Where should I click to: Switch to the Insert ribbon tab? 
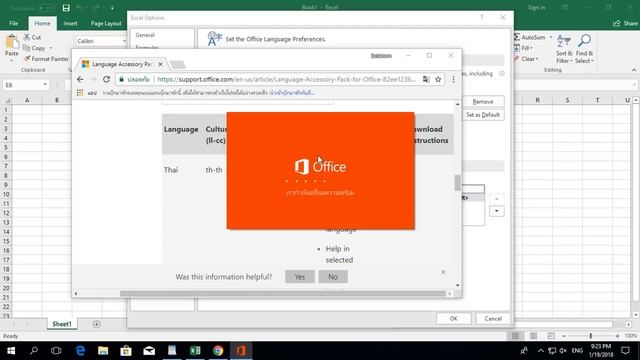[70, 23]
